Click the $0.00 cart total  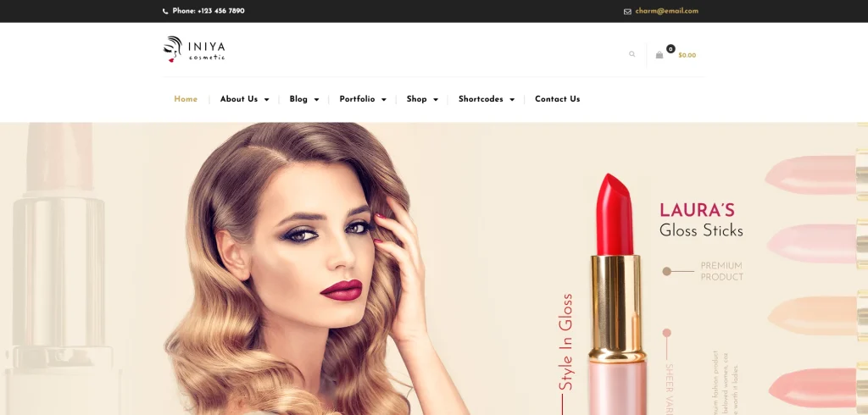coord(687,55)
